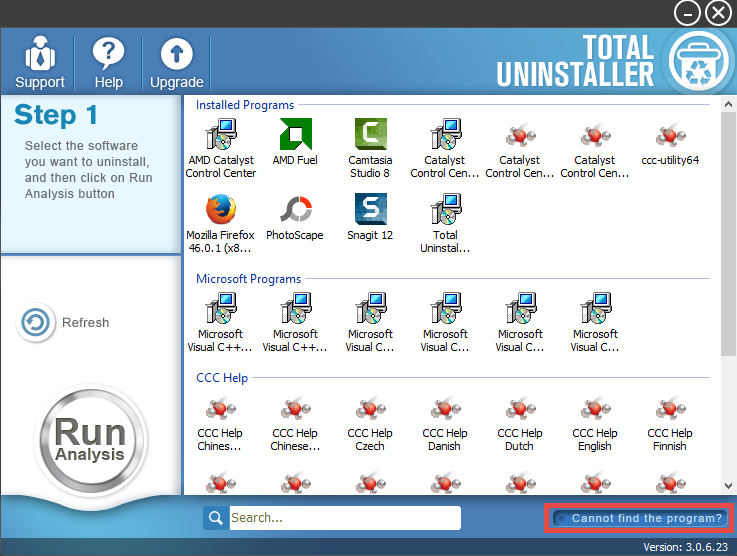This screenshot has width=737, height=556.
Task: Select CCC Help English item
Action: coord(595,411)
